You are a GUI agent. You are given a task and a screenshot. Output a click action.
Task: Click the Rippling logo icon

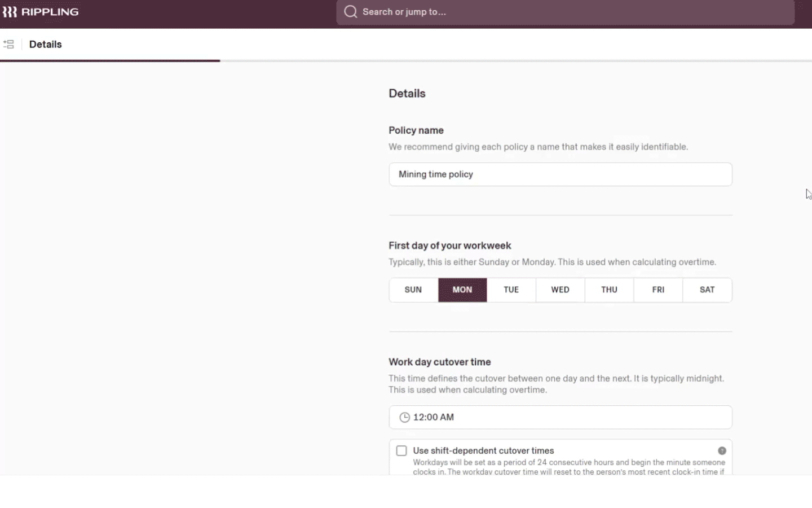click(x=9, y=12)
